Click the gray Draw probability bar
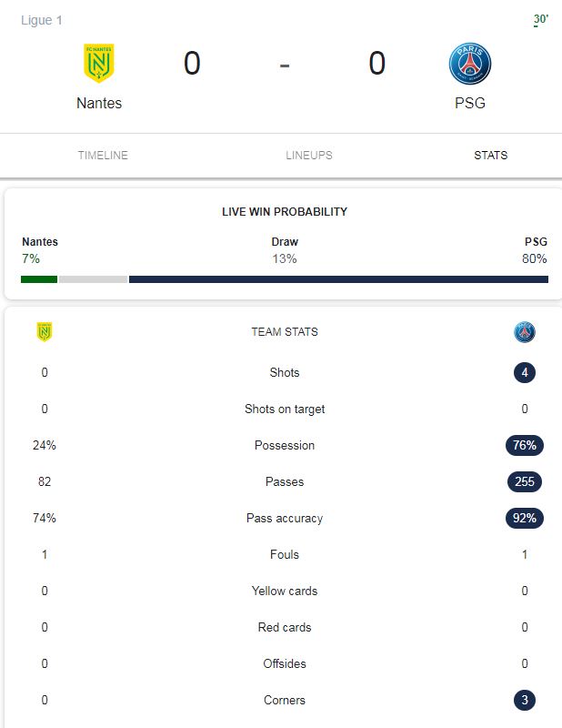The image size is (562, 728). (93, 279)
